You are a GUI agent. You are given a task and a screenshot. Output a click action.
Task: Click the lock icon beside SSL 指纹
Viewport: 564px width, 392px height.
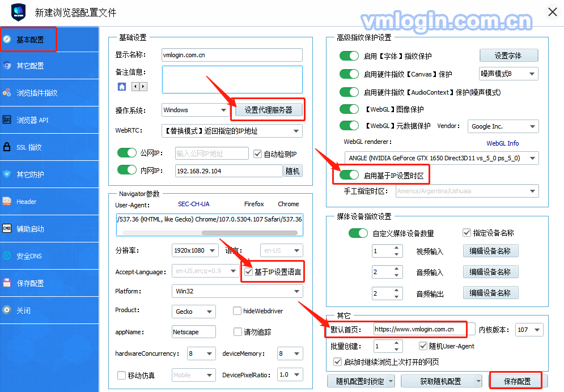7,147
